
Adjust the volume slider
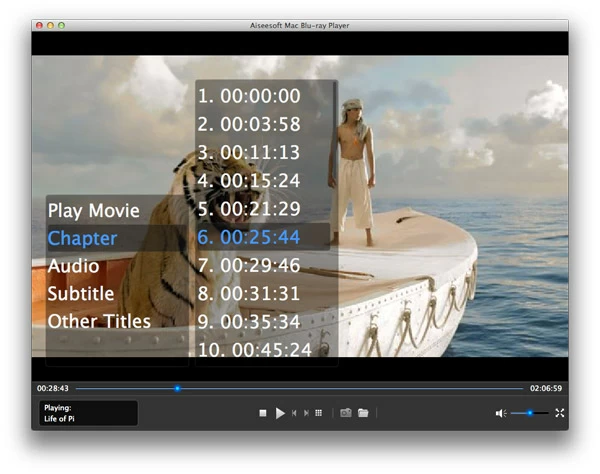530,413
